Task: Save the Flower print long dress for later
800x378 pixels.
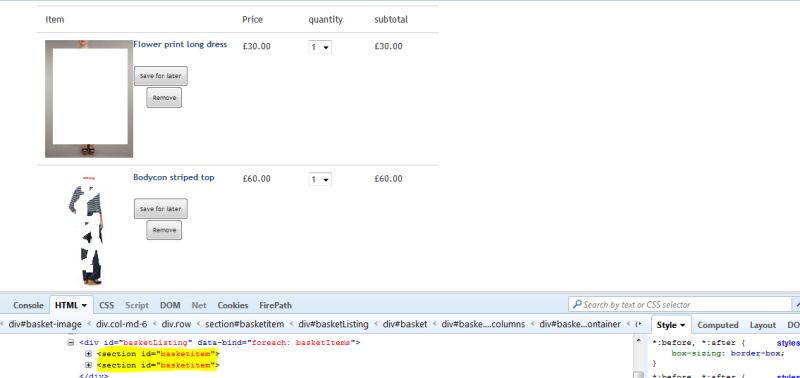Action: point(161,76)
